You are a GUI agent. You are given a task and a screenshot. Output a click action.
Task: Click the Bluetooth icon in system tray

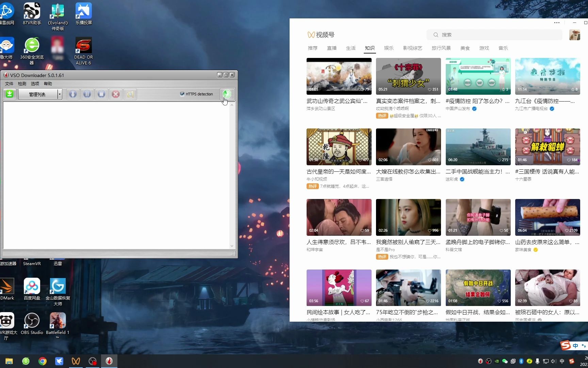(x=521, y=361)
